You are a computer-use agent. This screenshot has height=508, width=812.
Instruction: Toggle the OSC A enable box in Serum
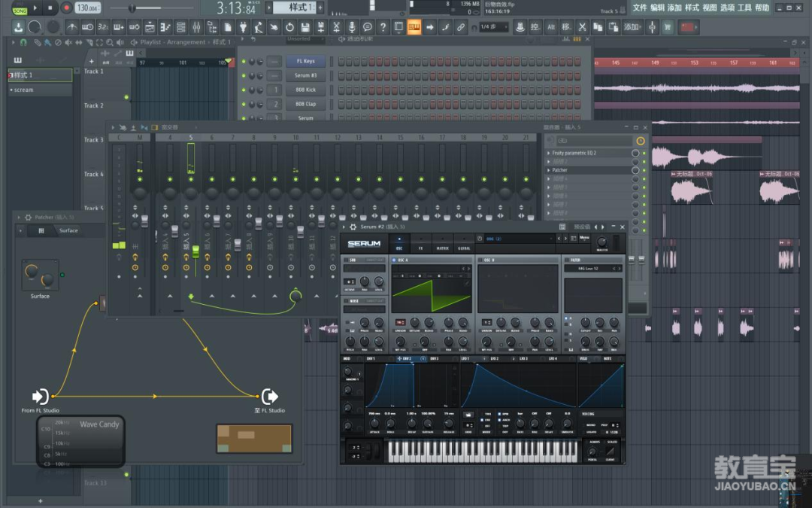tap(394, 260)
